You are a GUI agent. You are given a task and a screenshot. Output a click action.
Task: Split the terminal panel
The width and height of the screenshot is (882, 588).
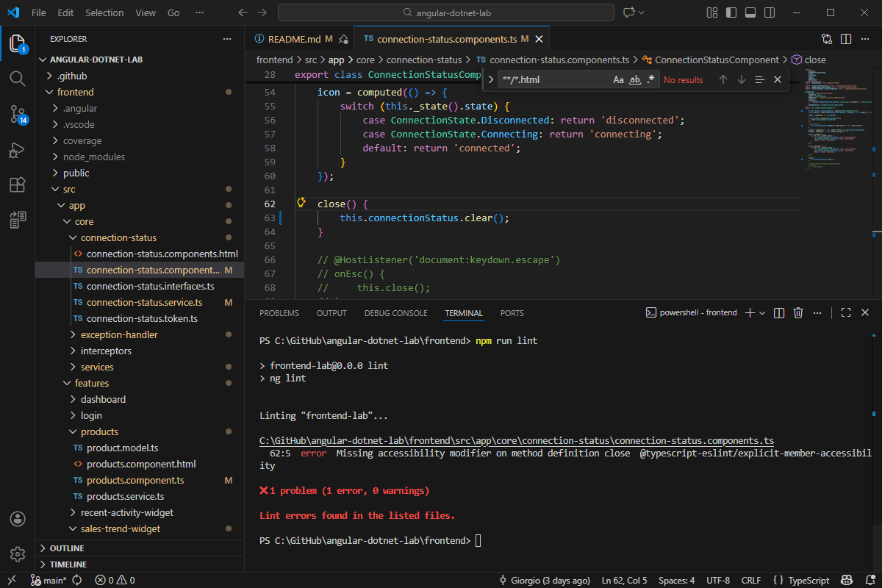[779, 312]
